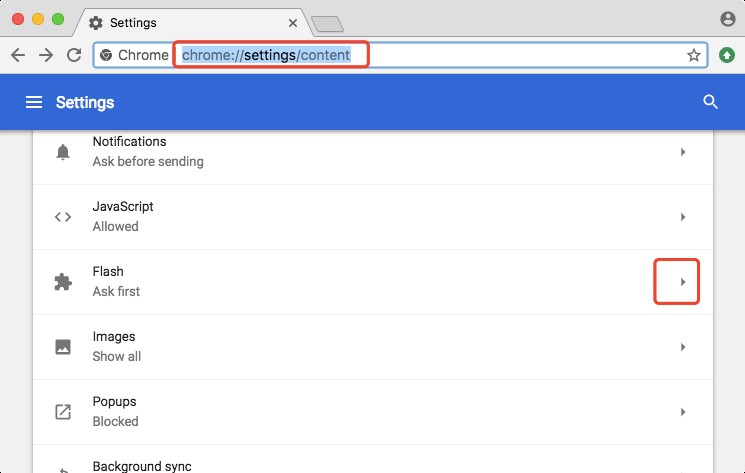745x473 pixels.
Task: Open the user profile icon at top right
Action: 727,19
